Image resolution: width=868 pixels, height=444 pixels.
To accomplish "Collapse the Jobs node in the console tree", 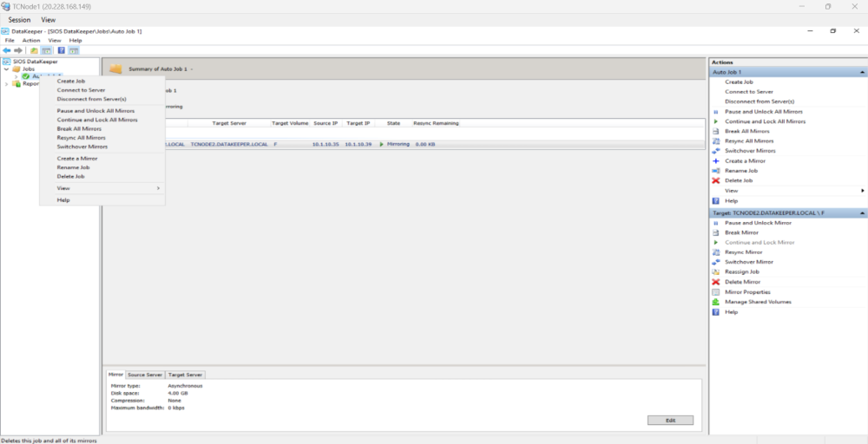I will (7, 69).
